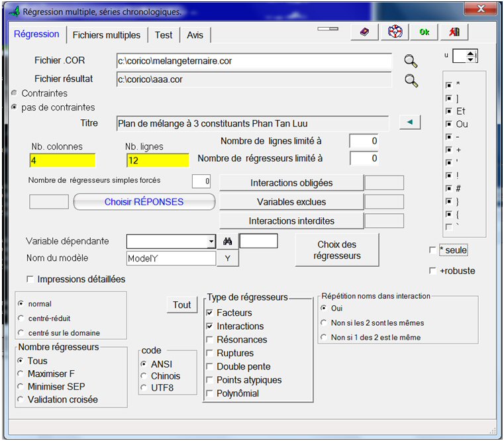This screenshot has width=504, height=441.
Task: Click the Nb. colonnes yellow field
Action: [x=62, y=160]
